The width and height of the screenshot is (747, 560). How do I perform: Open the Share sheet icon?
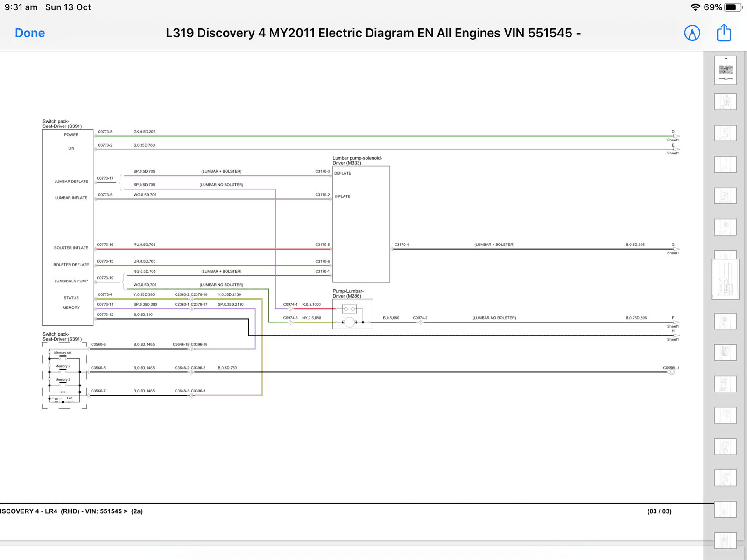pyautogui.click(x=724, y=33)
